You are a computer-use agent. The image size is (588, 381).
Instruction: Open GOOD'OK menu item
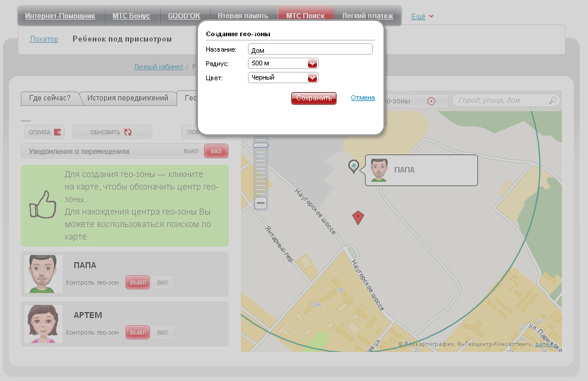184,16
